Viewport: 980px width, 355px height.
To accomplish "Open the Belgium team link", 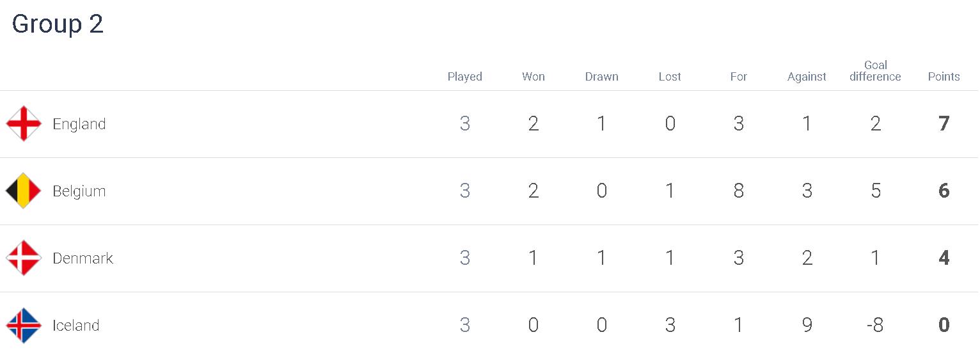I will tap(79, 191).
